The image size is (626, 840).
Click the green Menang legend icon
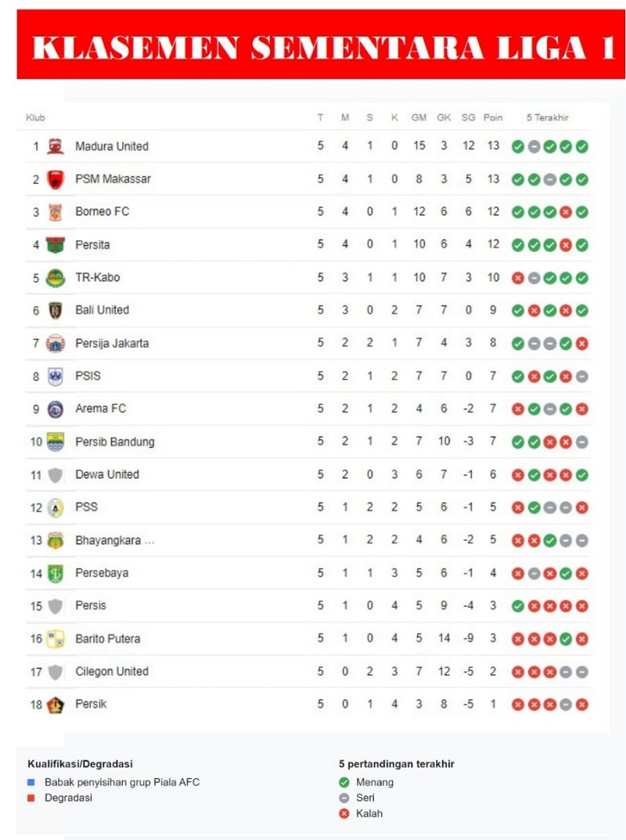(344, 783)
